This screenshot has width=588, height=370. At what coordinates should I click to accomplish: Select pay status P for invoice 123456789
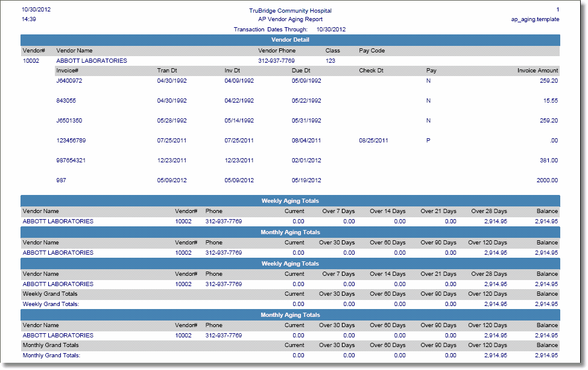[428, 141]
